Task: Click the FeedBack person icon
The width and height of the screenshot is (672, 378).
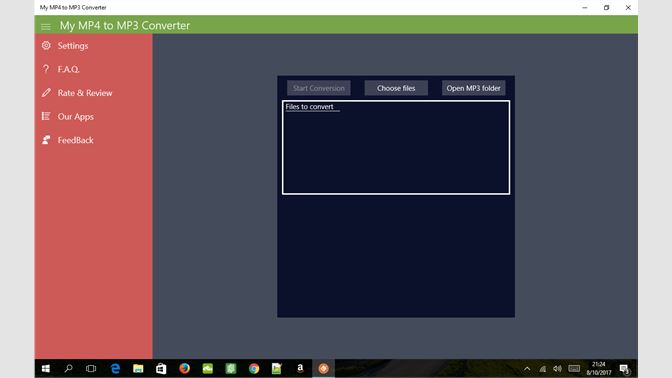Action: coord(46,140)
